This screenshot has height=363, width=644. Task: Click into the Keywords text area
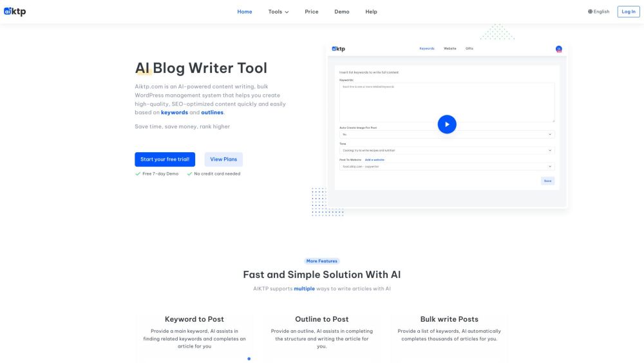[x=446, y=103]
